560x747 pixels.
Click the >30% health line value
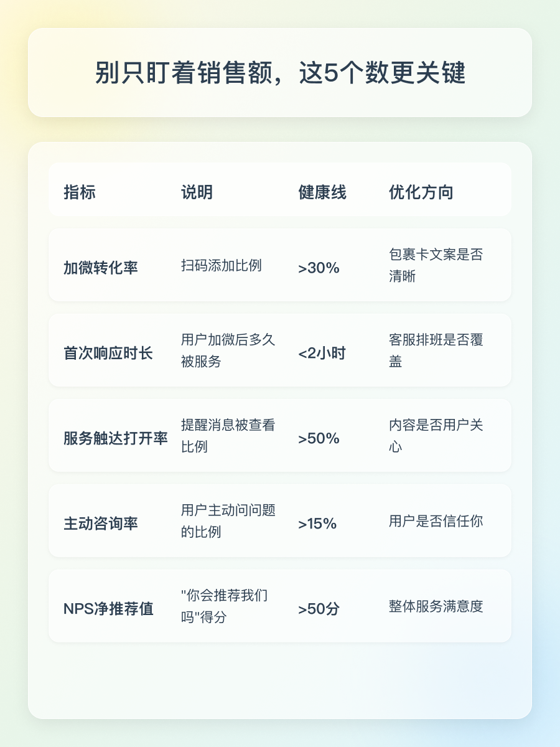point(319,268)
